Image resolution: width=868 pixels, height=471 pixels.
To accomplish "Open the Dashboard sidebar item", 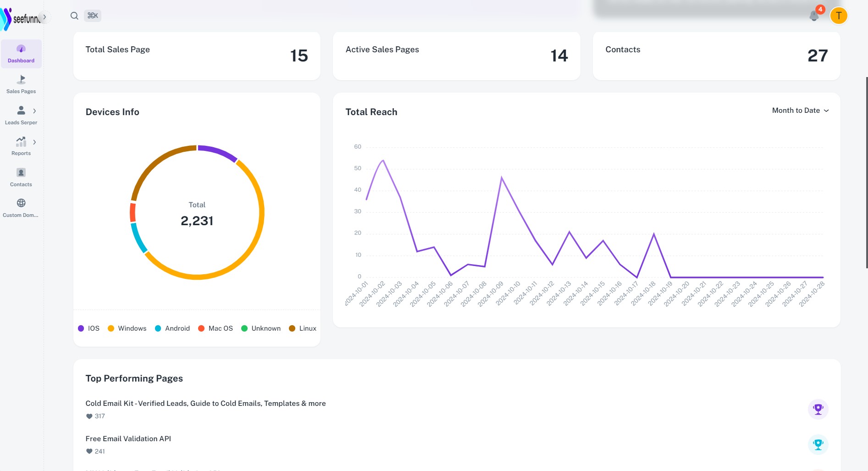I will pos(21,54).
